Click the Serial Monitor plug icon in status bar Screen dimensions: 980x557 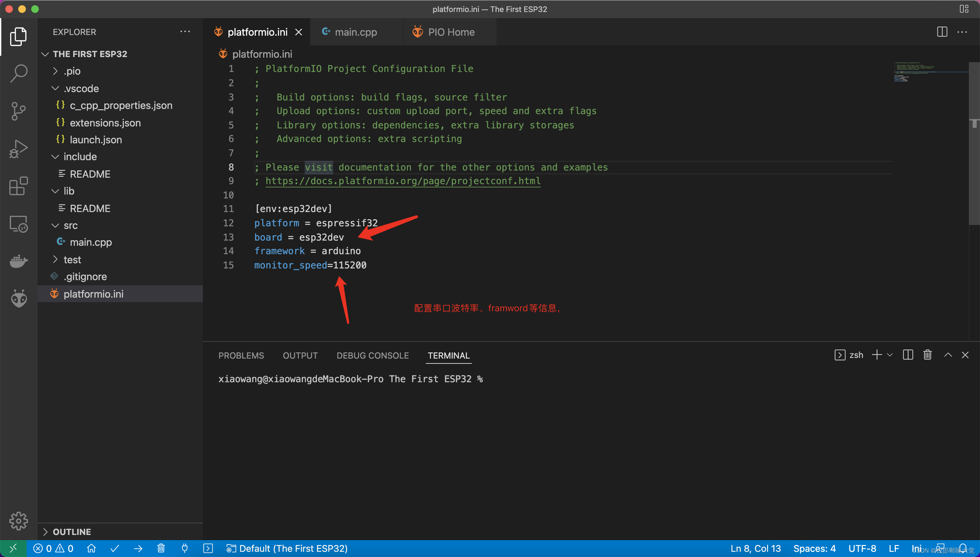coord(185,549)
